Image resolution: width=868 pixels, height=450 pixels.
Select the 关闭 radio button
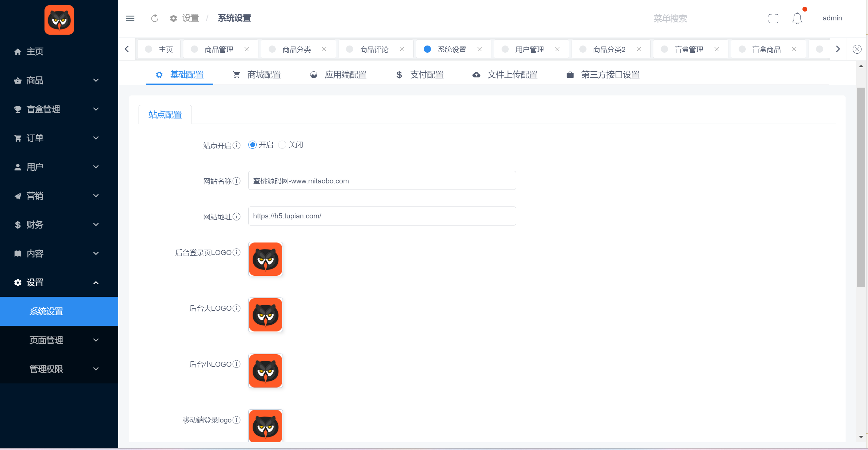pyautogui.click(x=282, y=145)
